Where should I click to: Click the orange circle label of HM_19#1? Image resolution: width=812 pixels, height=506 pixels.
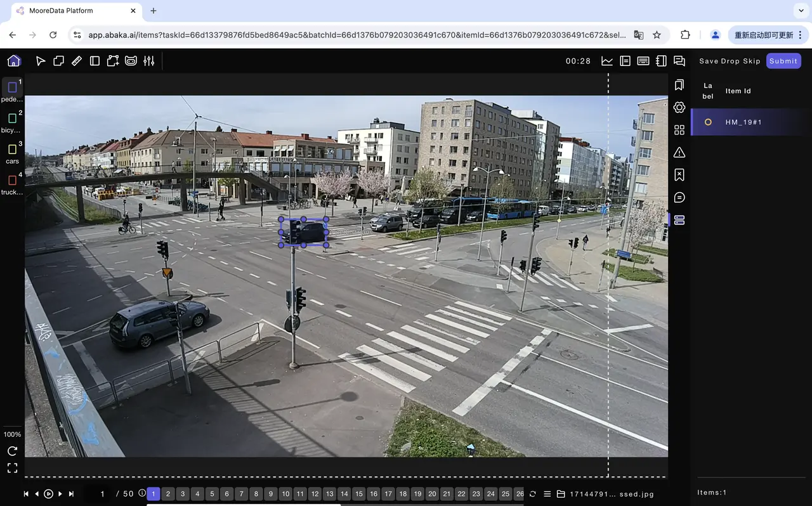point(708,122)
